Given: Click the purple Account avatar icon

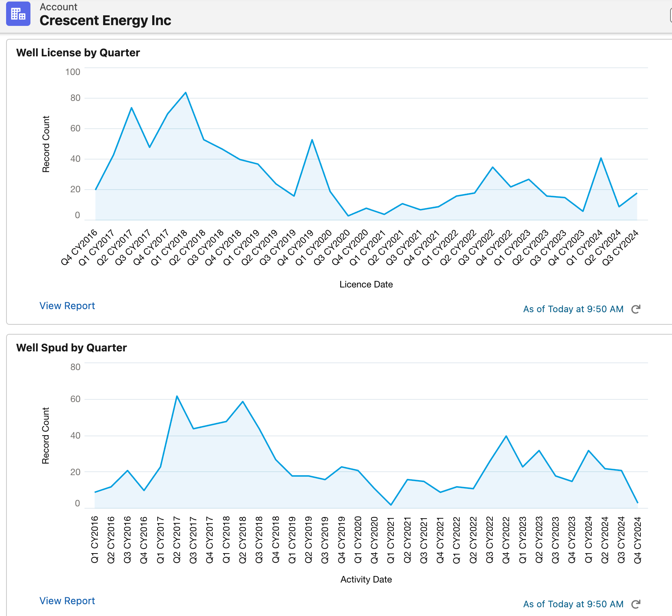Looking at the screenshot, I should point(18,14).
